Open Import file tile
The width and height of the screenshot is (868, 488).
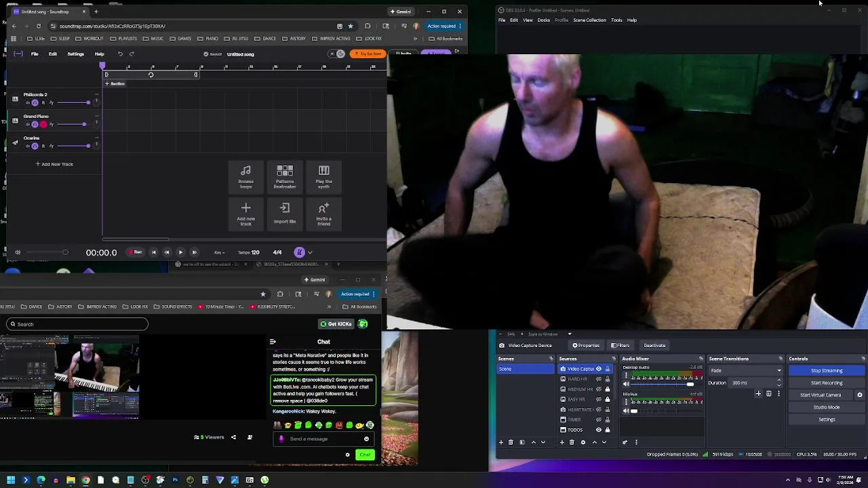coord(285,214)
